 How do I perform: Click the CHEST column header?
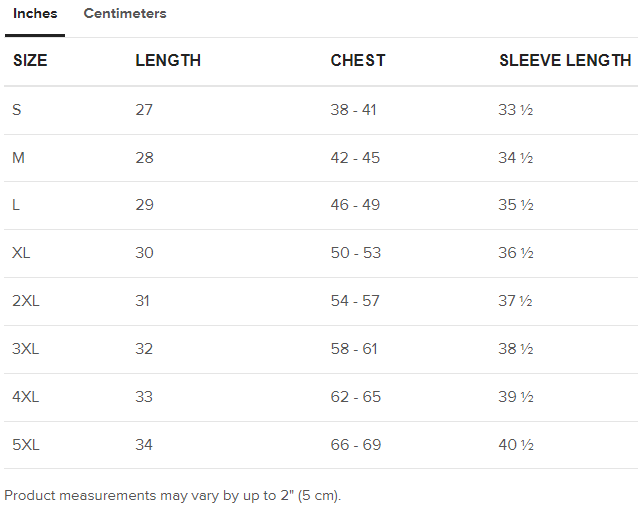click(x=358, y=61)
